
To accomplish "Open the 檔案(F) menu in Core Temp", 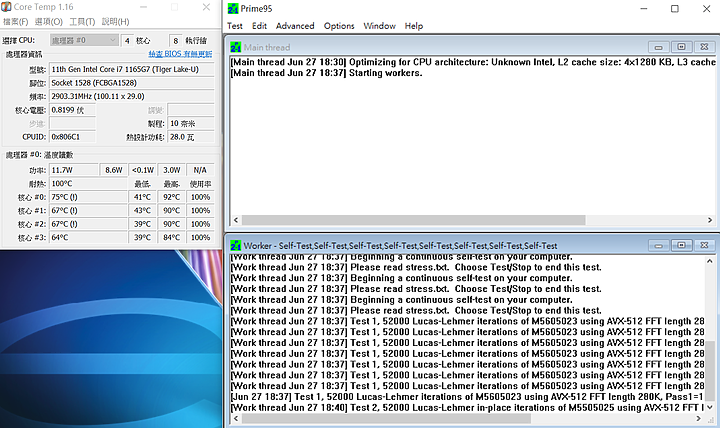I will (16, 22).
